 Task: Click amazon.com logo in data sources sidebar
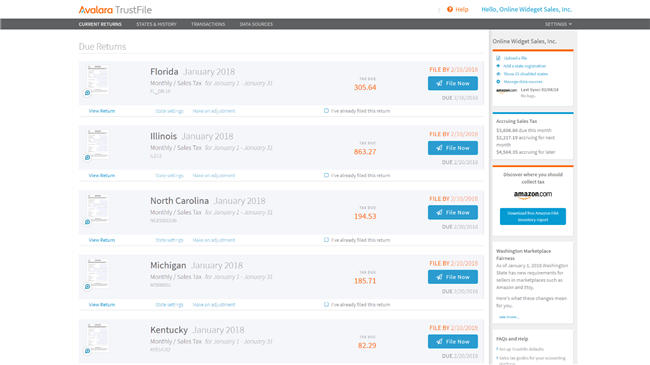coord(507,90)
